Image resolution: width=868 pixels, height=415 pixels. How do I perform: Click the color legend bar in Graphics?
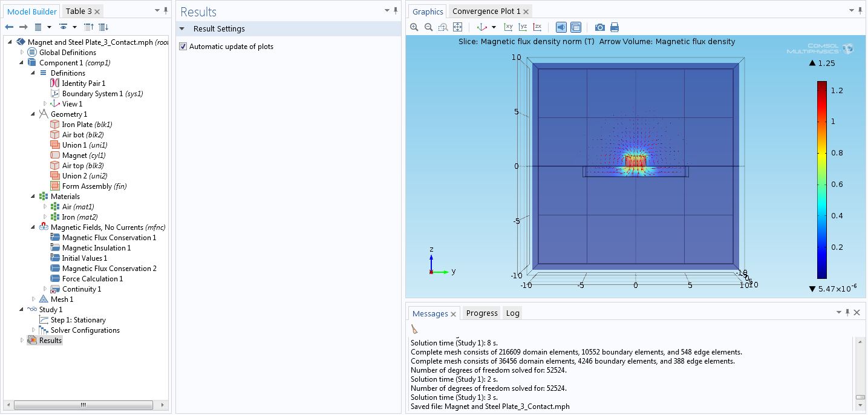pos(821,180)
